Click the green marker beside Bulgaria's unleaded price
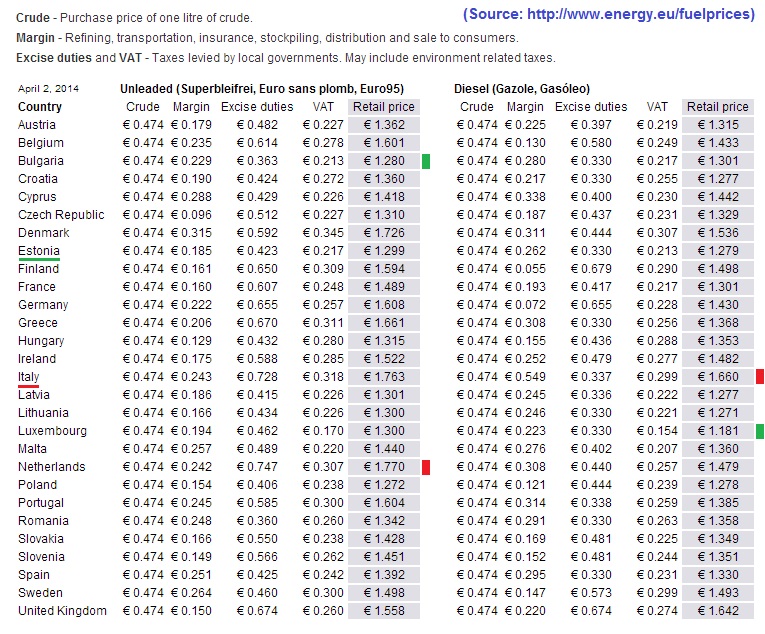 pyautogui.click(x=426, y=161)
